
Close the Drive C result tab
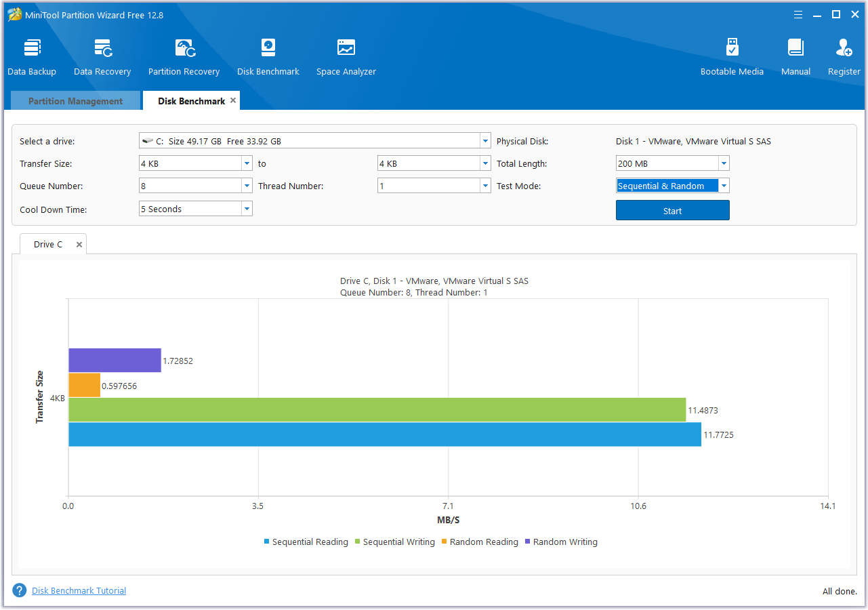(79, 245)
